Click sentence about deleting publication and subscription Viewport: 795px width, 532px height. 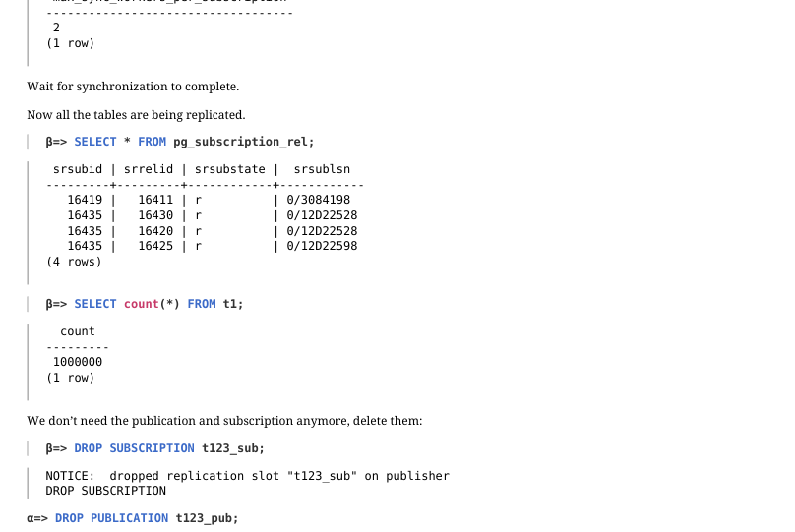click(224, 421)
